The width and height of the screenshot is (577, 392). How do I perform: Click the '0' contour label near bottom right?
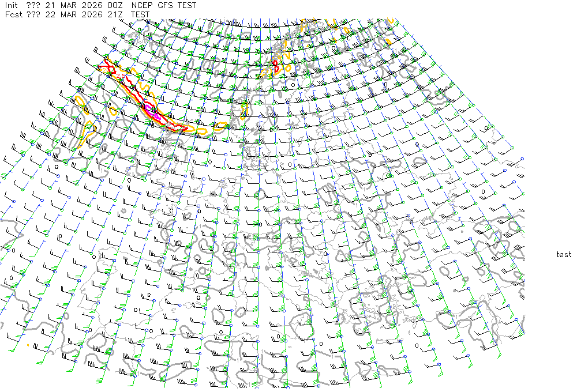[417, 346]
